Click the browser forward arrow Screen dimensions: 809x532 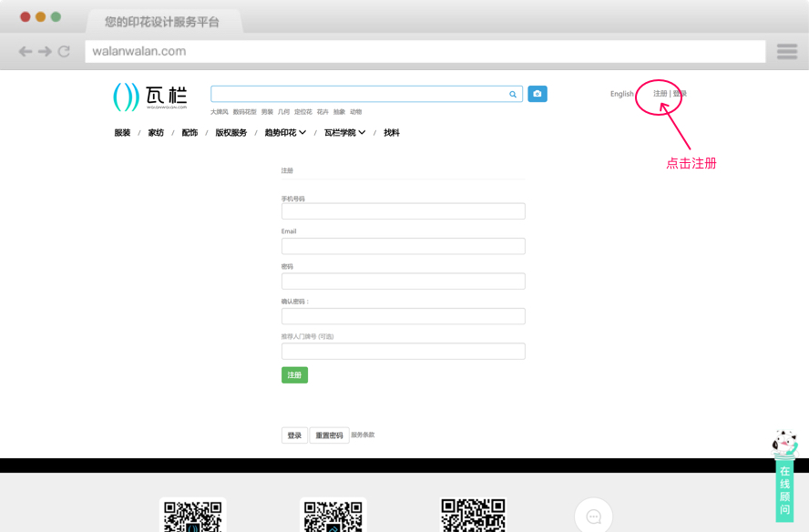tap(45, 52)
